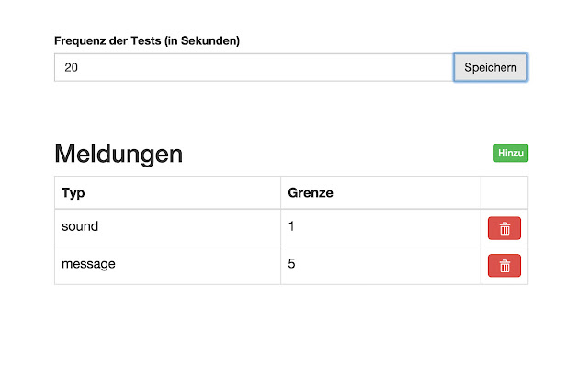588x368 pixels.
Task: Delete the message notification with trash icon
Action: tap(503, 266)
